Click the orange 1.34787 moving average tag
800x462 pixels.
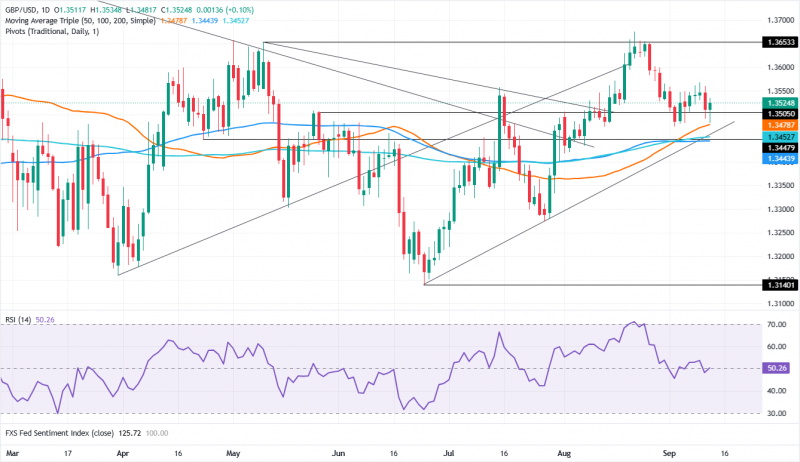pyautogui.click(x=779, y=125)
